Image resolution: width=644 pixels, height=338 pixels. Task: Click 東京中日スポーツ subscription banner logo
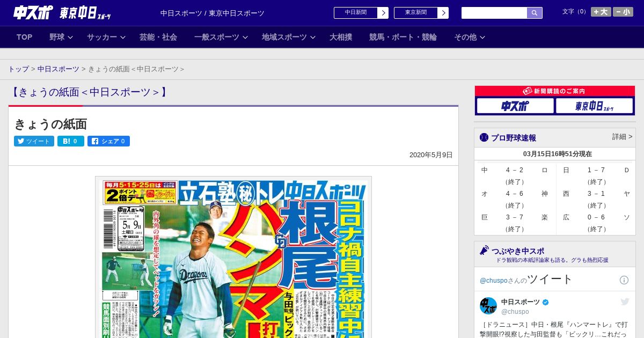(x=594, y=106)
